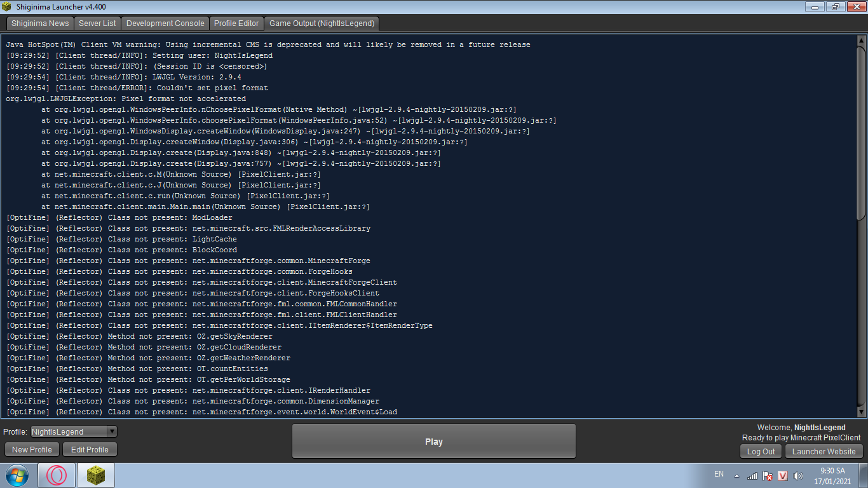Click 'Ready to play Minecraft PixelClient' status text
The image size is (868, 488).
[x=801, y=438]
